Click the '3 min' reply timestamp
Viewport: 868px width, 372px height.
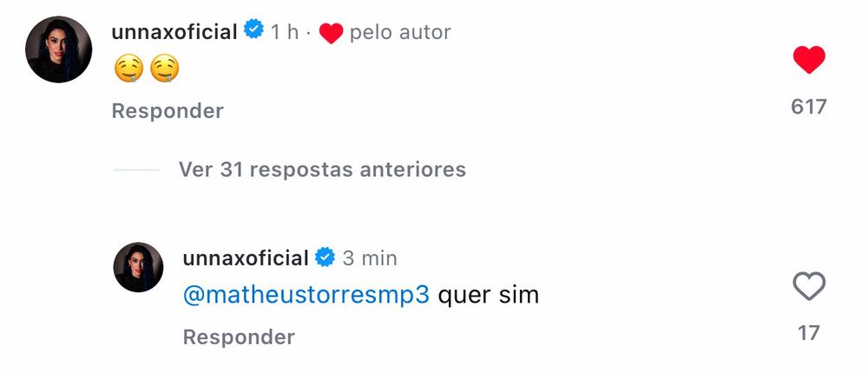(370, 258)
